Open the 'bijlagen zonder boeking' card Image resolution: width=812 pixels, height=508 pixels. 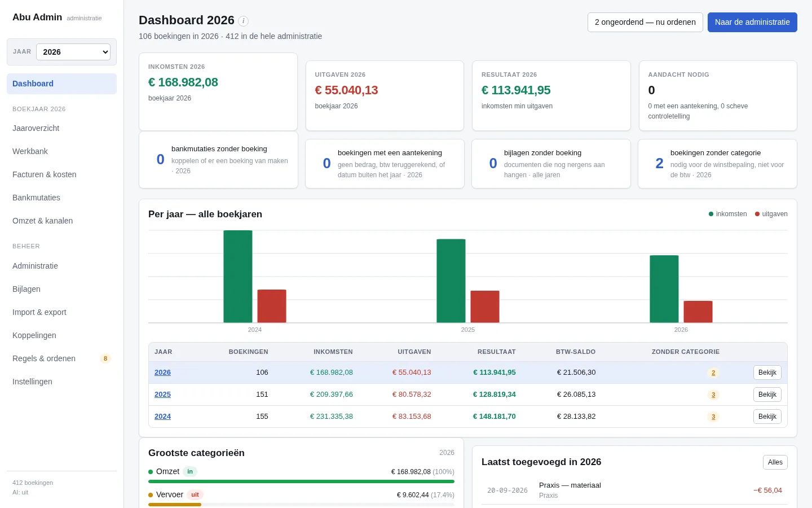click(x=551, y=164)
